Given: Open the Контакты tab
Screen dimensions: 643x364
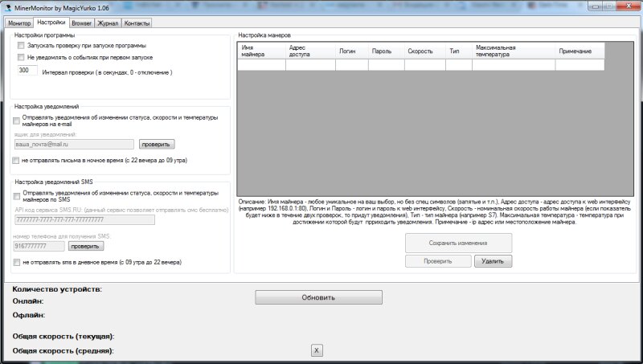Looking at the screenshot, I should point(137,23).
